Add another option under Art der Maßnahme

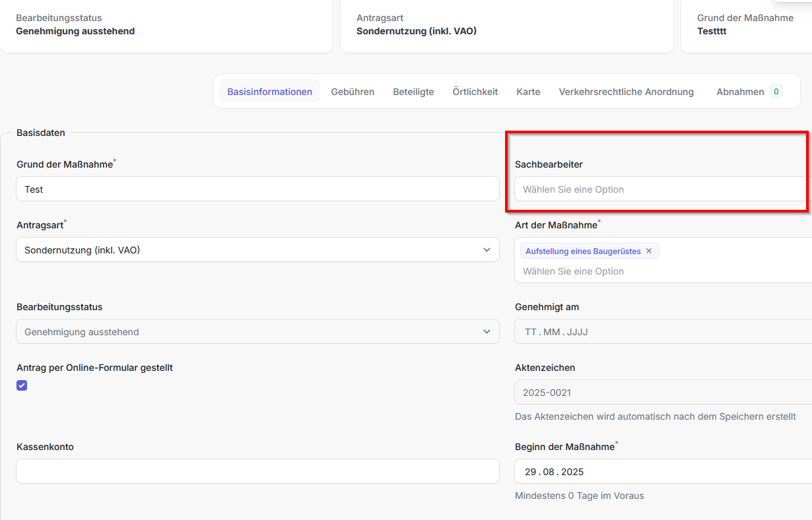click(660, 271)
